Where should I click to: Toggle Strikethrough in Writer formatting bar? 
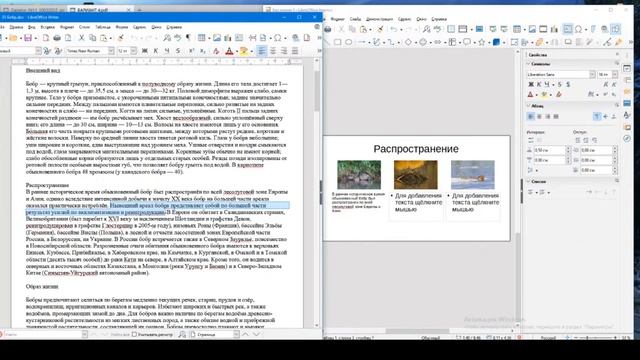pyautogui.click(x=178, y=51)
